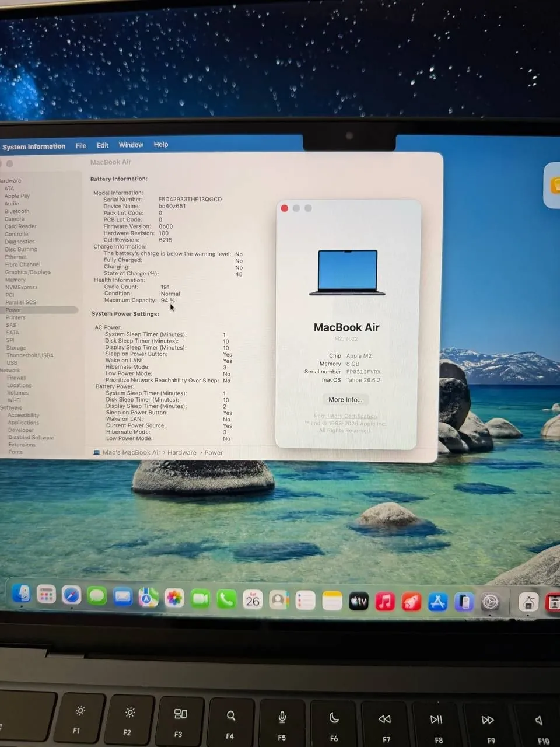
Task: Open iPhone Mirroring from the Dock
Action: (x=464, y=602)
